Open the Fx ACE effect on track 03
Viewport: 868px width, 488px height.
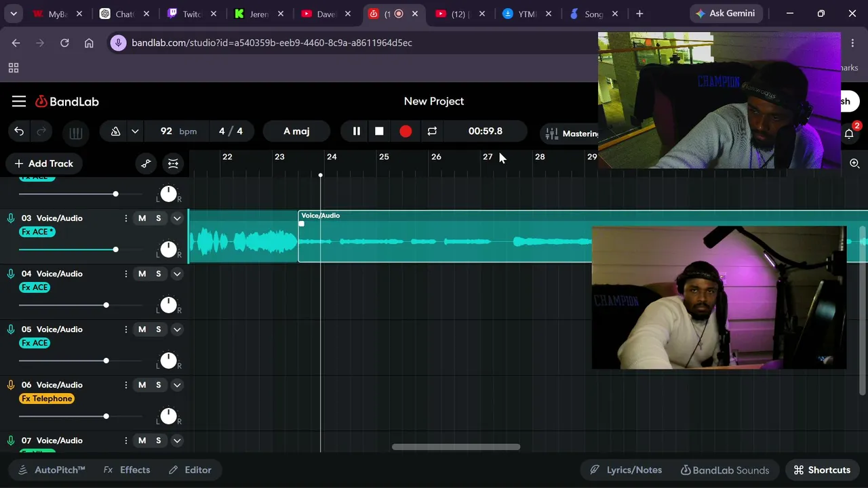(x=37, y=232)
